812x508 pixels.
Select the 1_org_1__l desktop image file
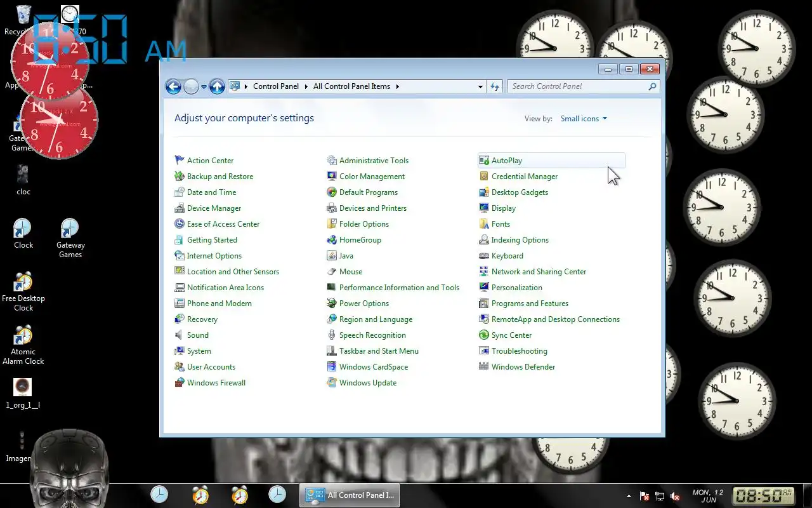click(x=23, y=394)
